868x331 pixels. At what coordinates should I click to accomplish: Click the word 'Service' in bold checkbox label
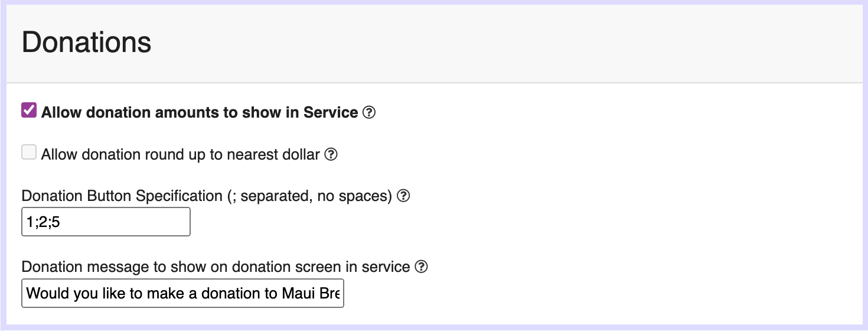(x=331, y=112)
